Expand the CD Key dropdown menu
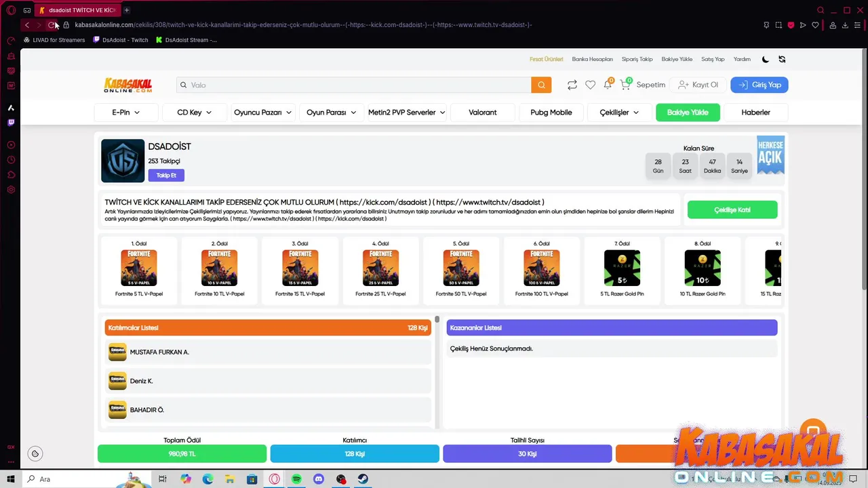Screen dimensions: 868x488 click(195, 113)
